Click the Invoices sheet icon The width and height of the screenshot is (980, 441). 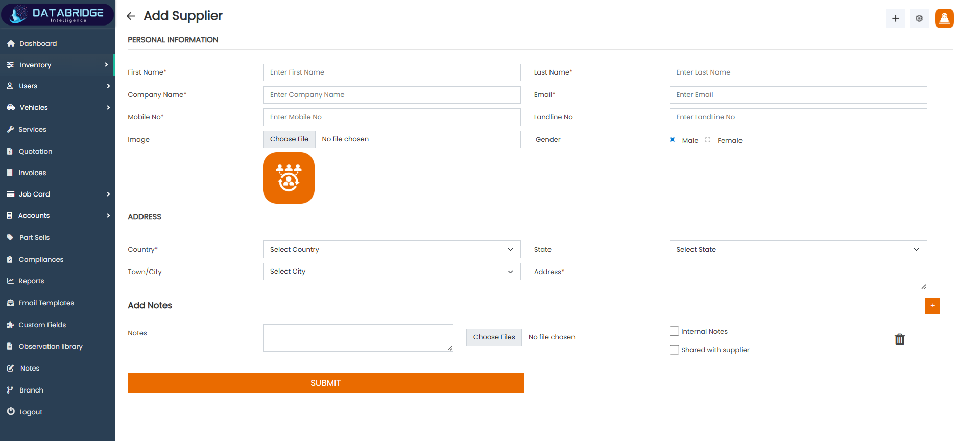tap(10, 173)
